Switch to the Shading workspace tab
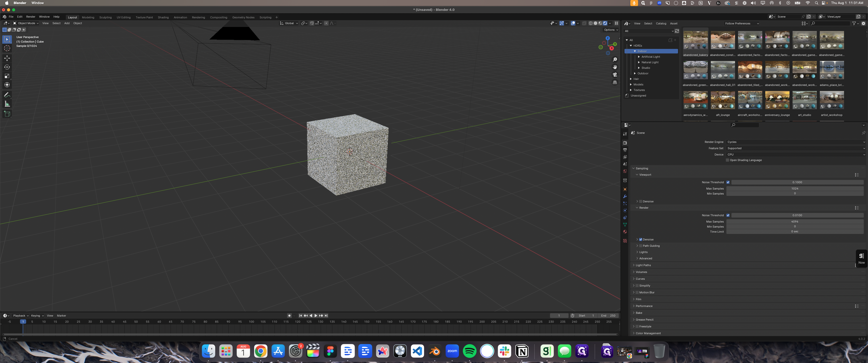Screen dimensions: 868x363 (163, 17)
